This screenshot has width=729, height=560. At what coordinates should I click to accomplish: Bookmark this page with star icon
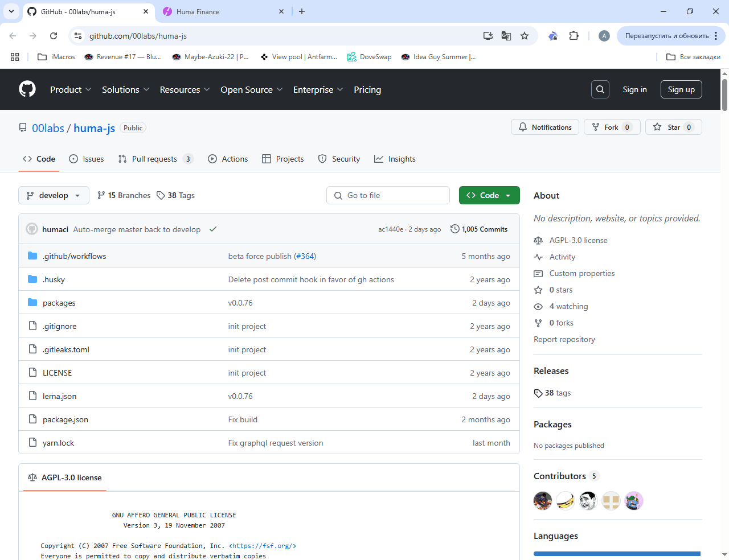[525, 36]
